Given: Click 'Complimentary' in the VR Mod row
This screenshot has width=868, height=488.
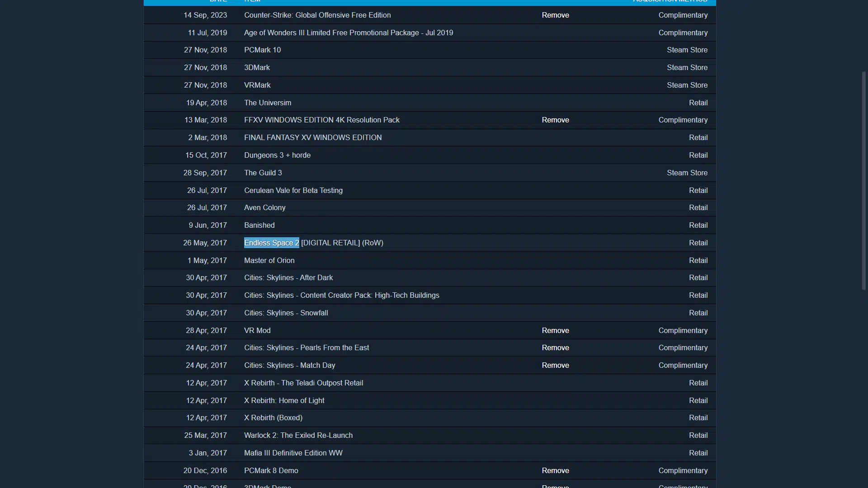Looking at the screenshot, I should pyautogui.click(x=683, y=330).
